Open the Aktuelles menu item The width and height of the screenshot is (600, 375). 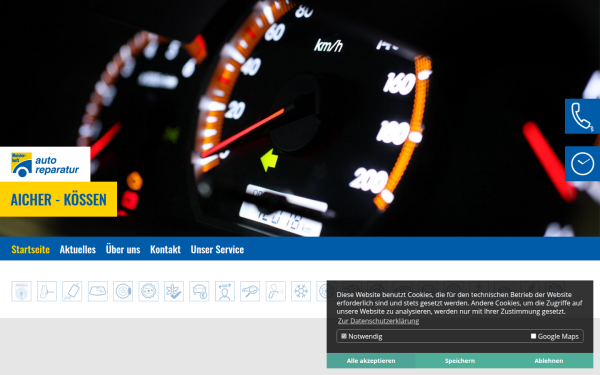(78, 249)
